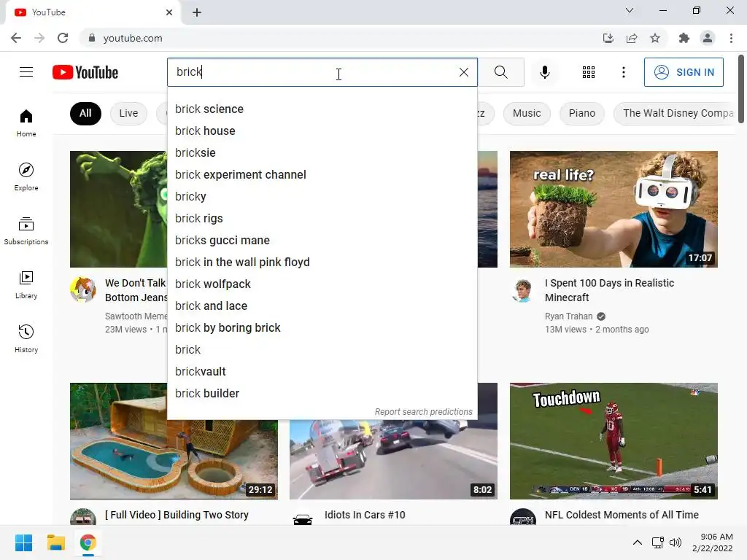Viewport: 747px width, 560px height.
Task: Open the Chrome extensions puzzle icon
Action: point(684,38)
